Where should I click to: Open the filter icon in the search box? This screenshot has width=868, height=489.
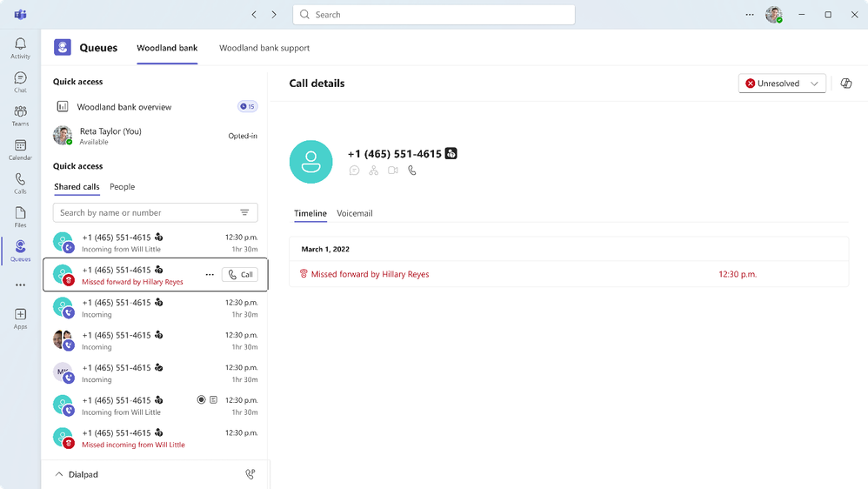point(244,212)
